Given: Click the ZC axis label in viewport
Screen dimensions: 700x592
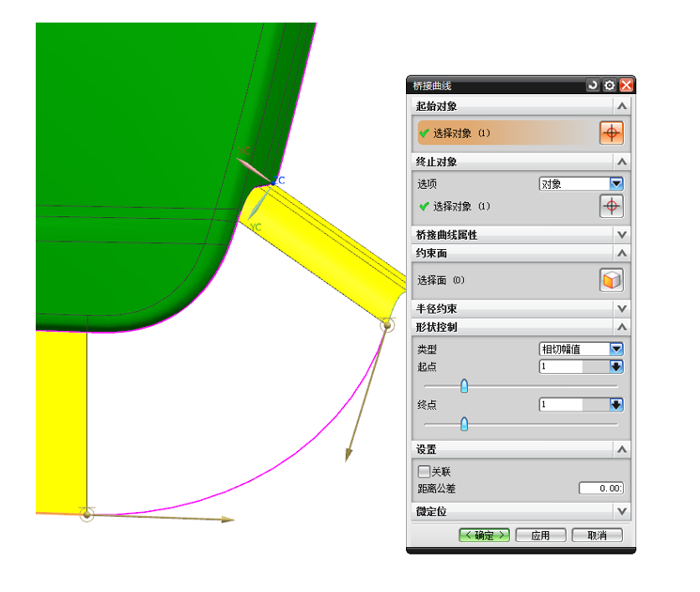Looking at the screenshot, I should coord(279,180).
